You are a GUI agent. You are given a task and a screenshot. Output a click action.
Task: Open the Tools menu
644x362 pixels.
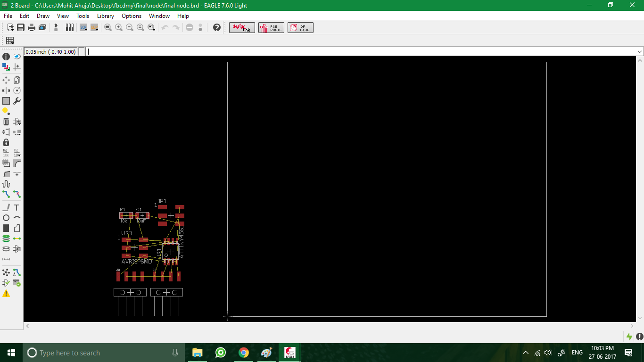point(83,16)
